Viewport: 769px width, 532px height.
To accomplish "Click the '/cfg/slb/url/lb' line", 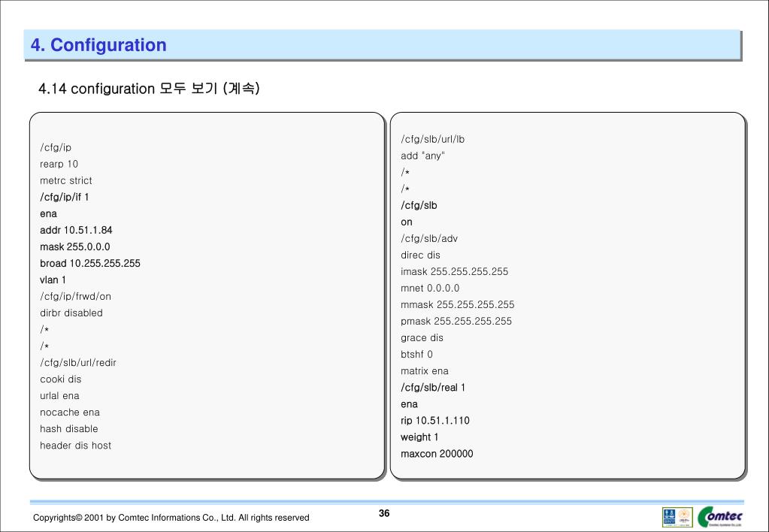I will (432, 139).
